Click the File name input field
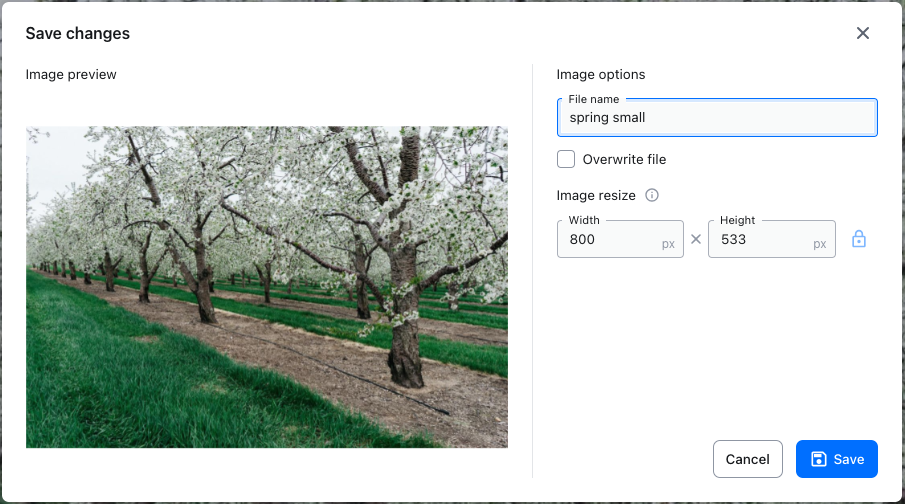Image resolution: width=905 pixels, height=504 pixels. coord(717,118)
